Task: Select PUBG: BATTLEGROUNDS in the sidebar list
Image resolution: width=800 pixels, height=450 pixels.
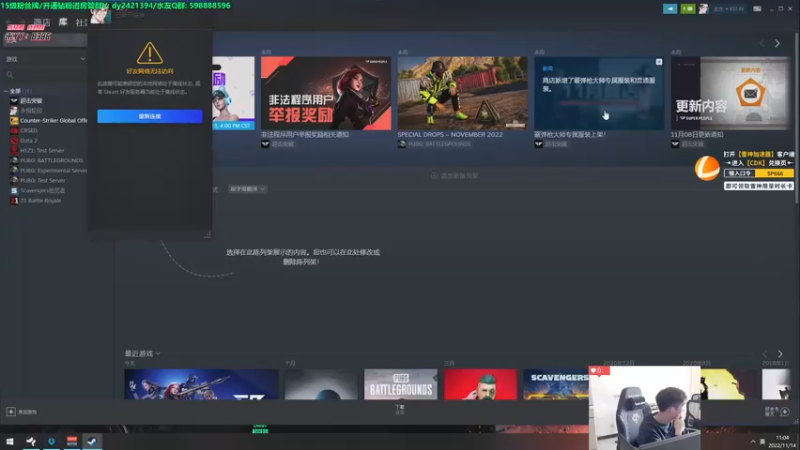Action: [52, 160]
